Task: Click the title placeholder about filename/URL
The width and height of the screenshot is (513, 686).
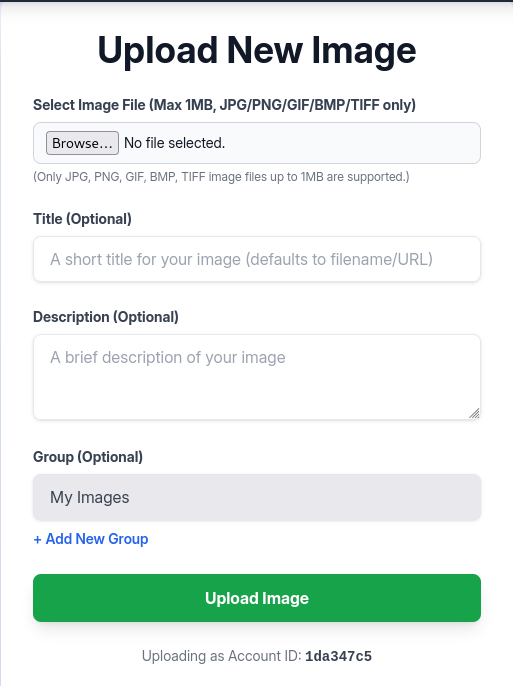Action: [241, 259]
